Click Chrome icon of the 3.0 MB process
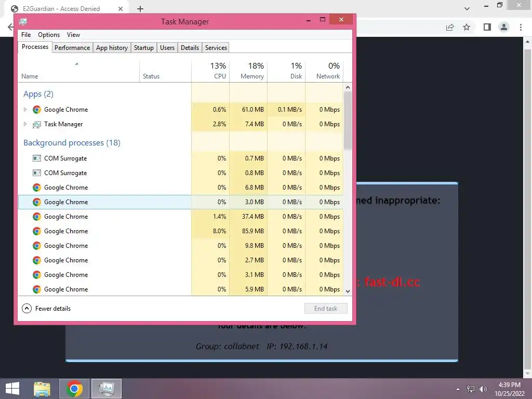 pyautogui.click(x=37, y=202)
